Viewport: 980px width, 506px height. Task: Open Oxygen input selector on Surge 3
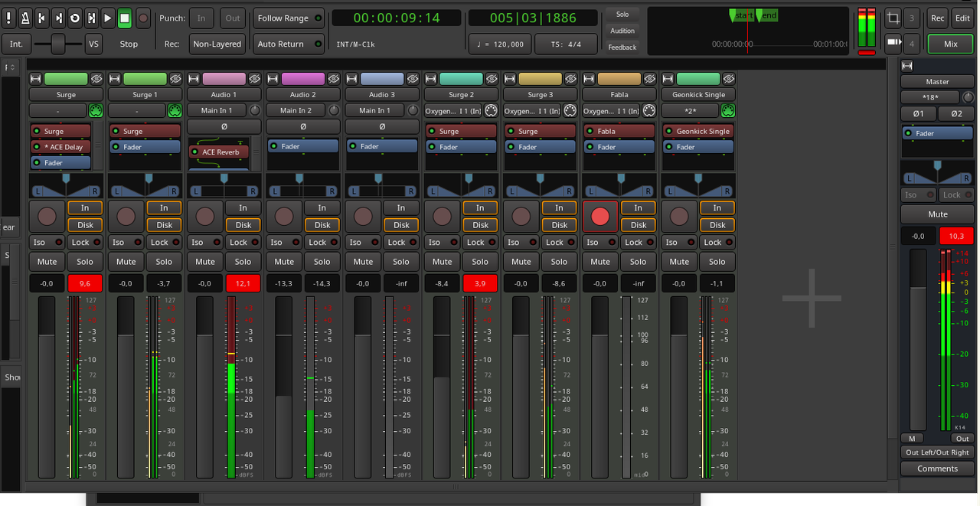click(531, 110)
